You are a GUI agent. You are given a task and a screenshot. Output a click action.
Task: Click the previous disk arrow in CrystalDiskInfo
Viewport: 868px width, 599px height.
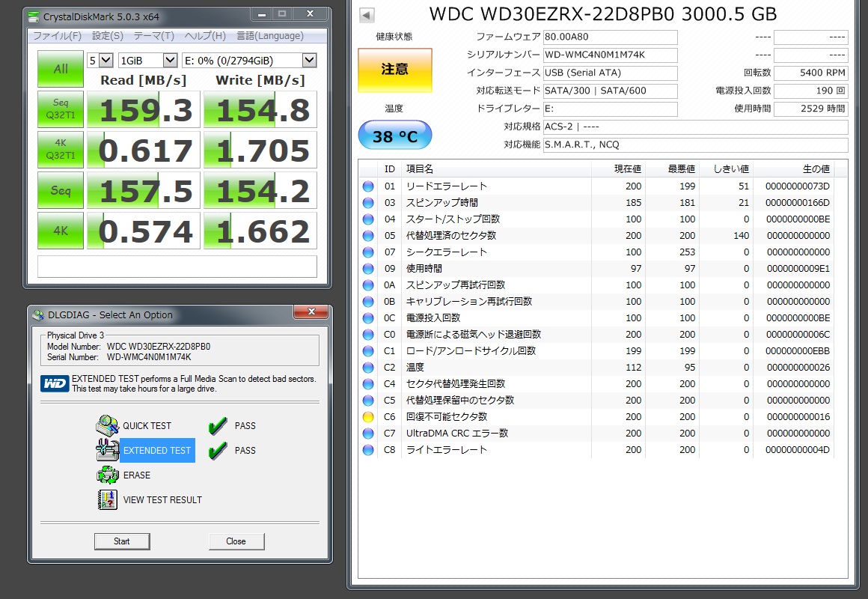(367, 15)
